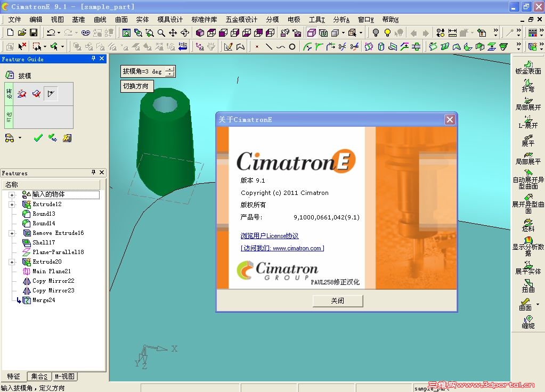The image size is (545, 392).
Task: Open the 文件 menu
Action: click(x=14, y=20)
